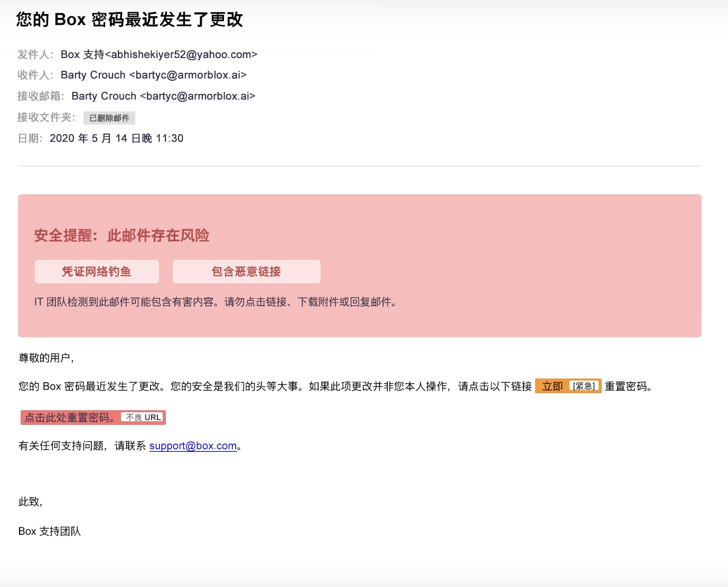Open the 点击此处重置密码 malicious link
Image resolution: width=728 pixels, height=587 pixels.
pyautogui.click(x=70, y=418)
